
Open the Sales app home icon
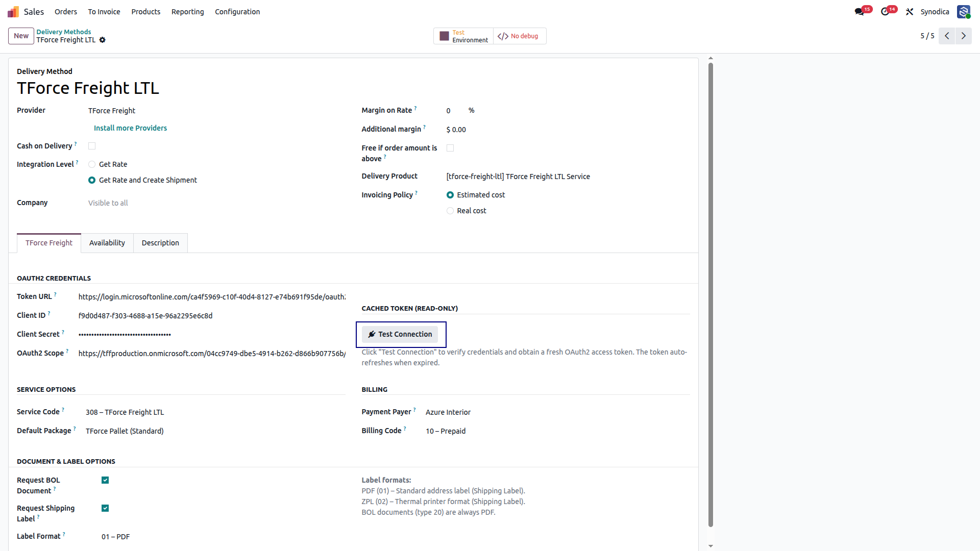[13, 11]
